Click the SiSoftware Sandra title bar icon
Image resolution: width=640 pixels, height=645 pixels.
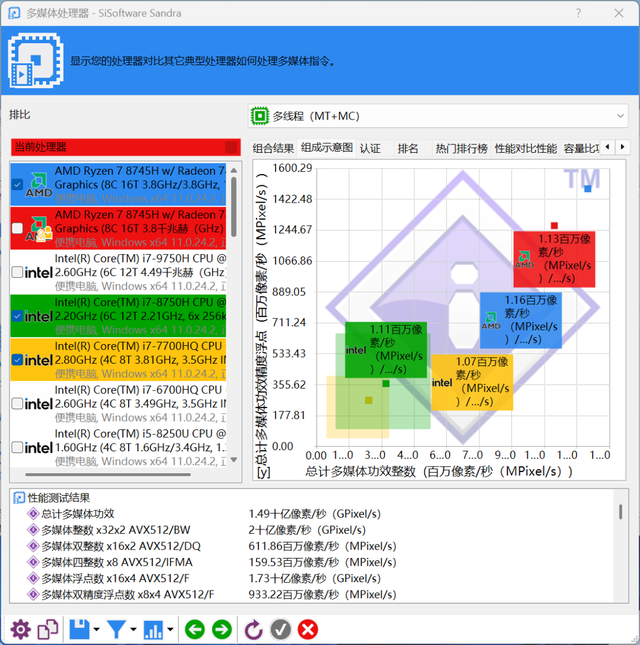click(14, 13)
